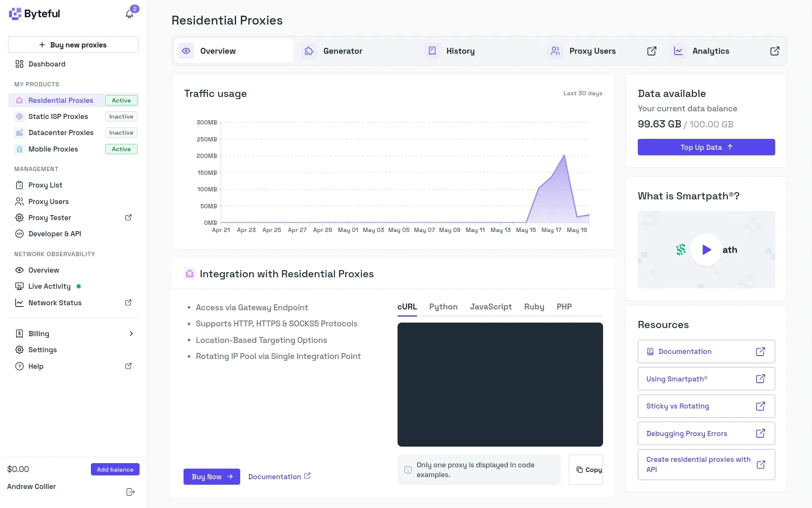The image size is (812, 508).
Task: Play the Smartpath intro video
Action: pyautogui.click(x=706, y=250)
